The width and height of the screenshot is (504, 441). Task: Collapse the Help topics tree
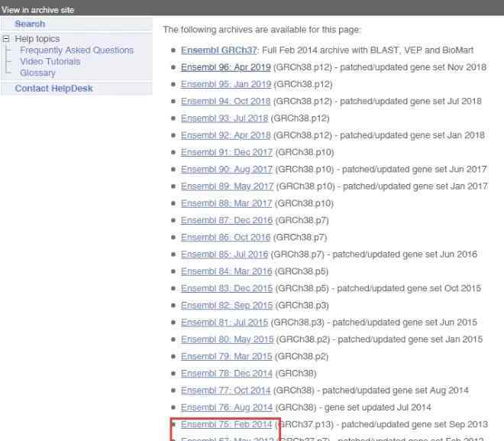(6, 39)
